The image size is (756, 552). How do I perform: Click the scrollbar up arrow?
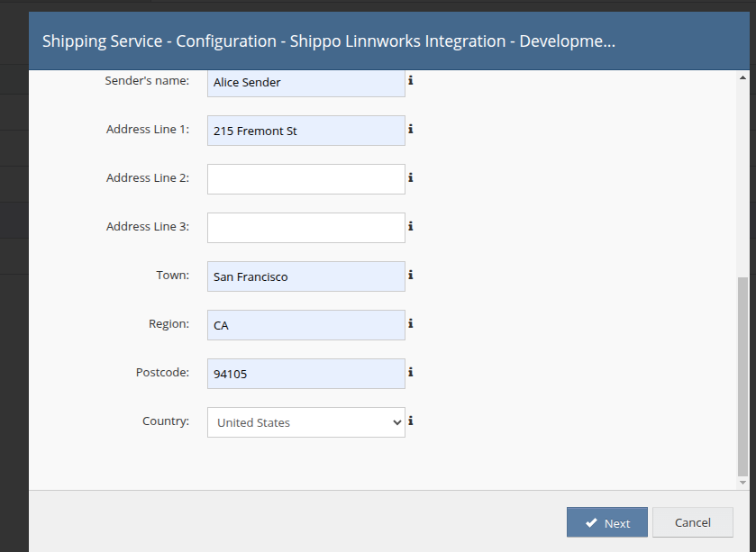coord(742,77)
